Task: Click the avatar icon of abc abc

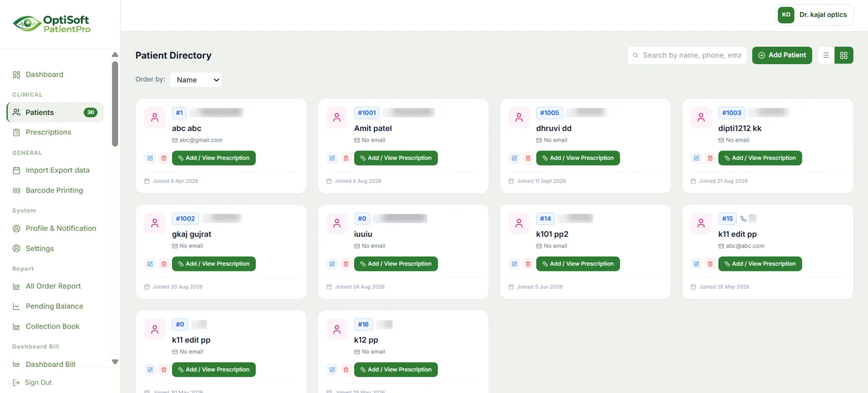Action: (155, 117)
